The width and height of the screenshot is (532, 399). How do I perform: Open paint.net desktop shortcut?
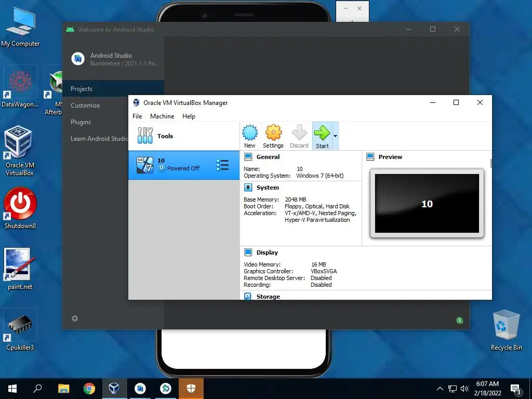click(20, 269)
